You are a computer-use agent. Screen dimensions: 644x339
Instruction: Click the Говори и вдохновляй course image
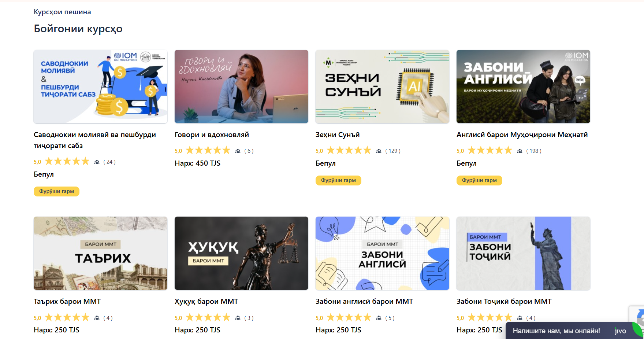241,86
